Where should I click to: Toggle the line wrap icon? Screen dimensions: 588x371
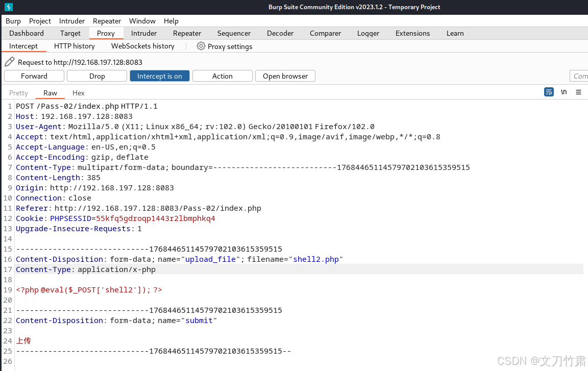[x=549, y=92]
